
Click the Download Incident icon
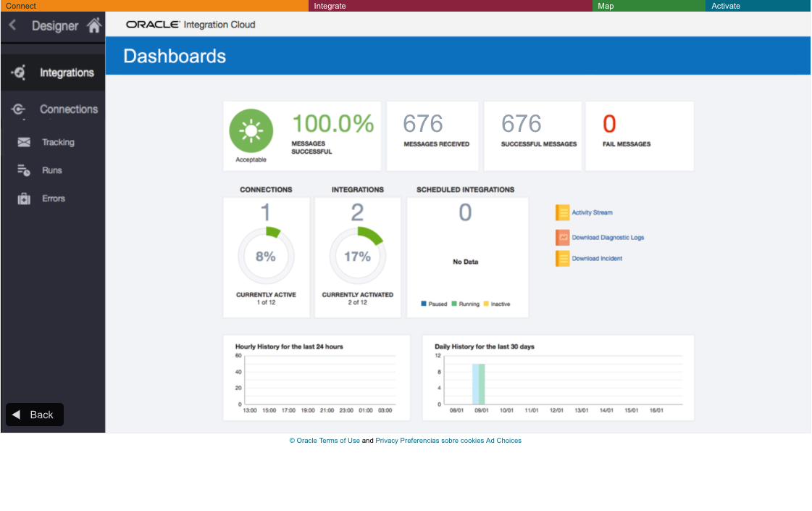point(563,258)
